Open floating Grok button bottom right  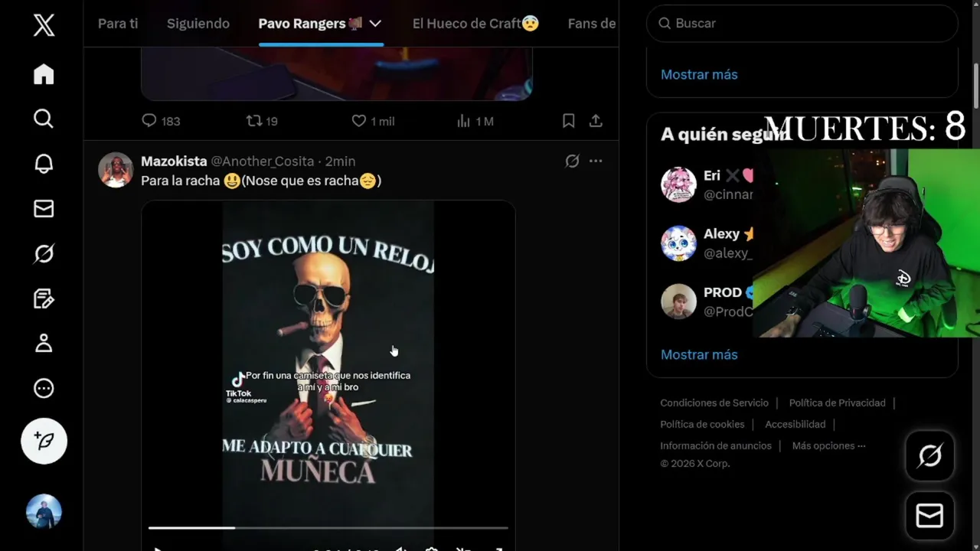coord(929,456)
